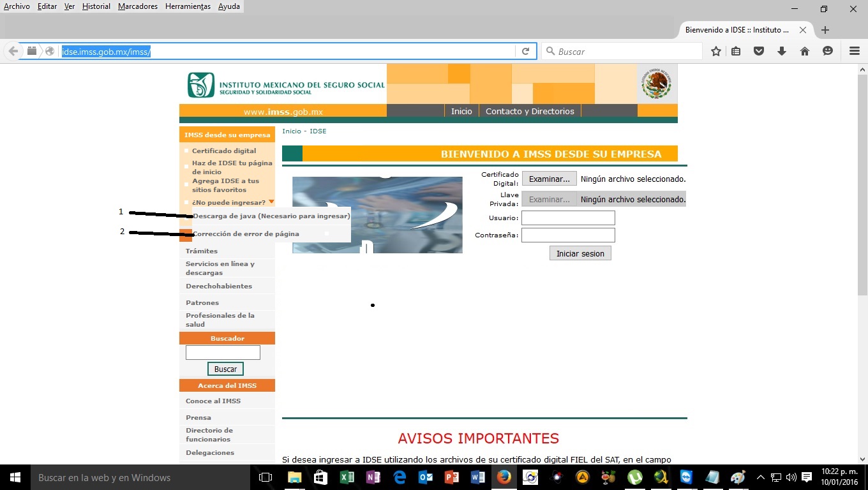Image resolution: width=868 pixels, height=490 pixels.
Task: Click the smiley face Hello icon
Action: (828, 52)
